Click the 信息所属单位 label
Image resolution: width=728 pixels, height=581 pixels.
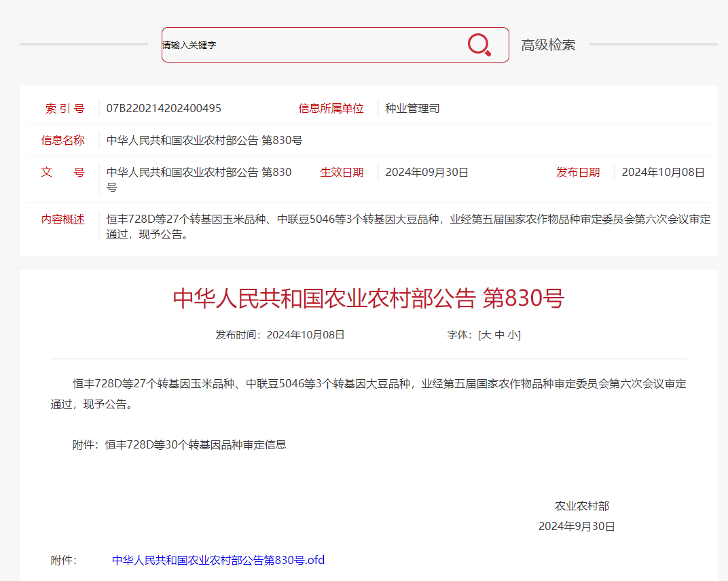pos(331,108)
